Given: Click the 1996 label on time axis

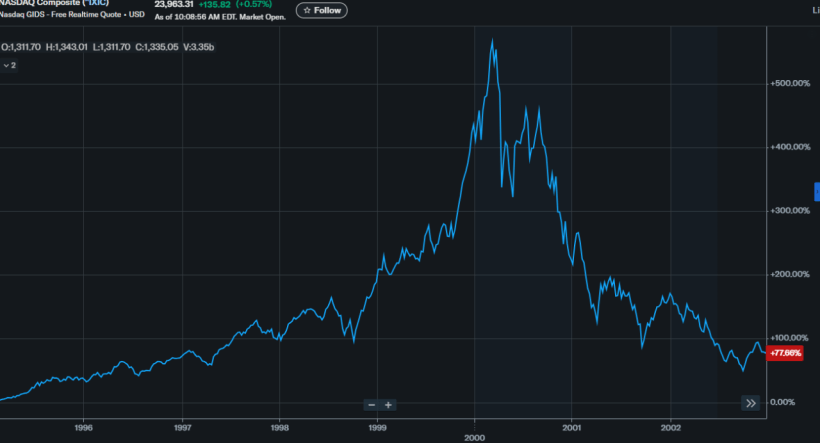Looking at the screenshot, I should click(84, 426).
